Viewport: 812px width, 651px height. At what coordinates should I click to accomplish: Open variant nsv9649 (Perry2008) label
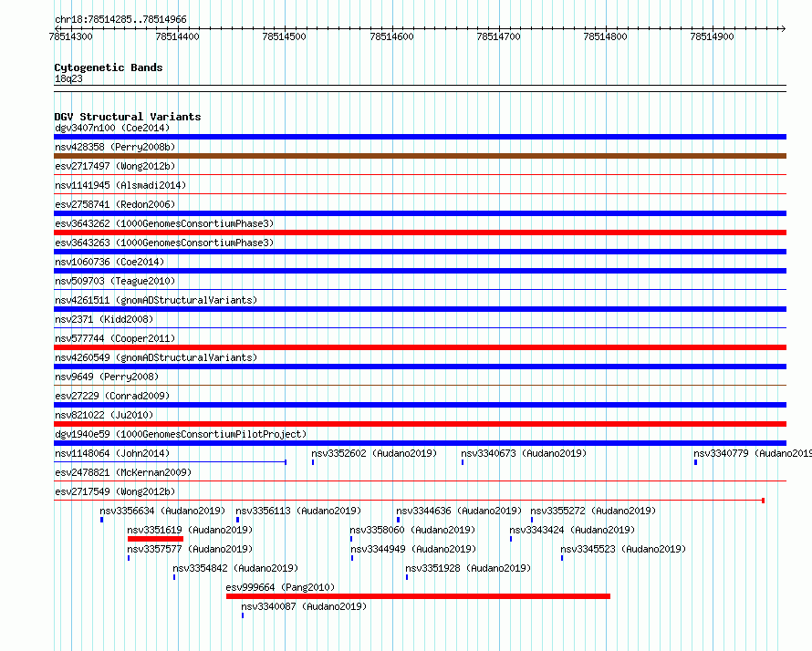click(107, 377)
